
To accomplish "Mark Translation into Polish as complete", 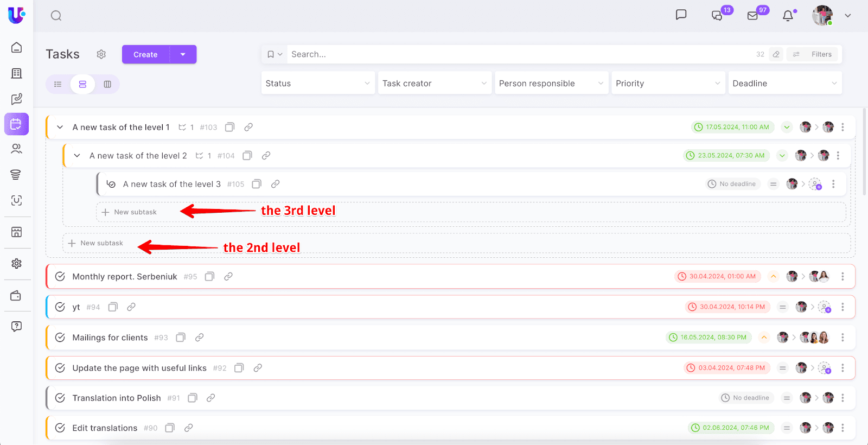I will click(x=60, y=398).
